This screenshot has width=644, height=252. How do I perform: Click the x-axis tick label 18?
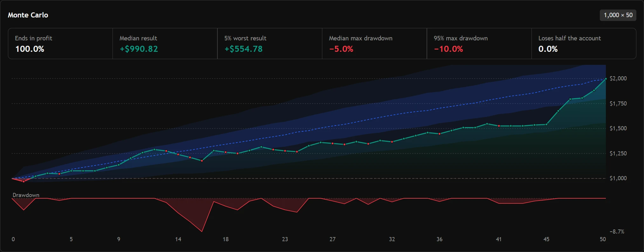[225, 239]
